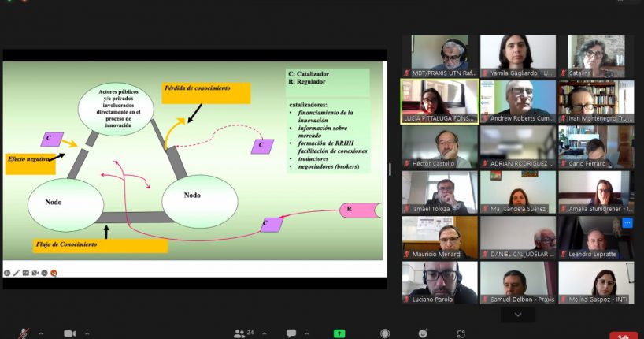Click the slide's previous arrow control
Screen dimensions: 644x339
7,273
